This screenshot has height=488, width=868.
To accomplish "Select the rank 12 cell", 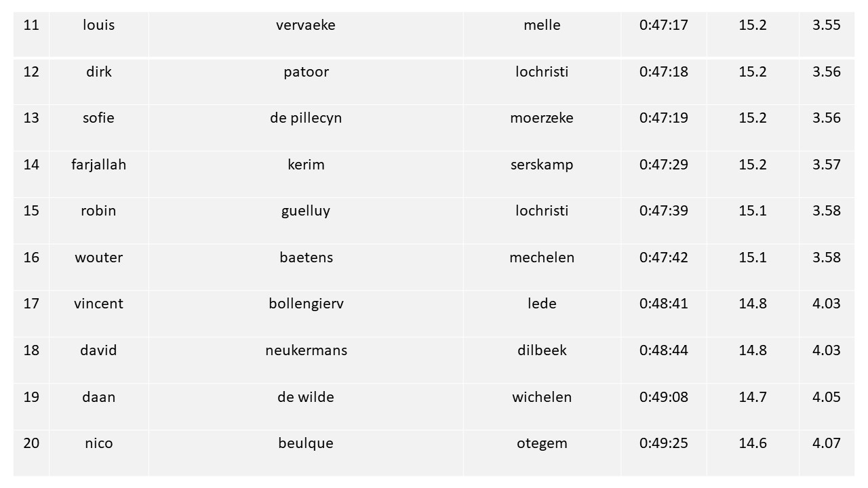I will [x=31, y=81].
